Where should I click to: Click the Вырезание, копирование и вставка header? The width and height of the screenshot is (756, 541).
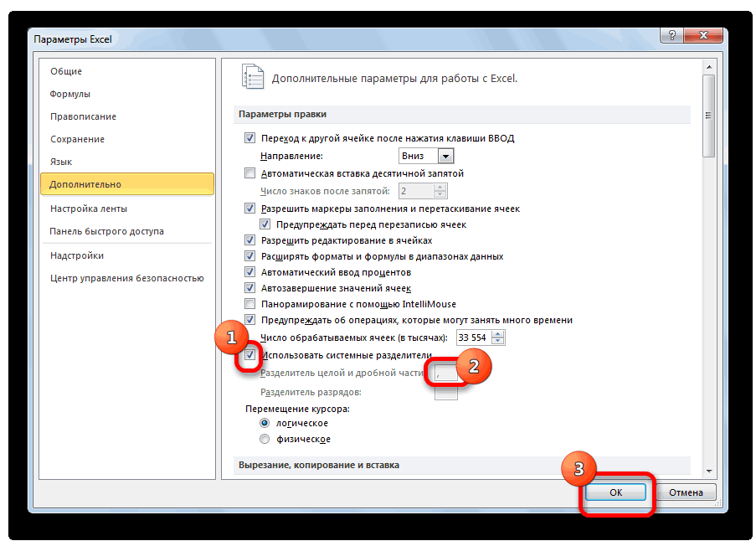pos(462,466)
